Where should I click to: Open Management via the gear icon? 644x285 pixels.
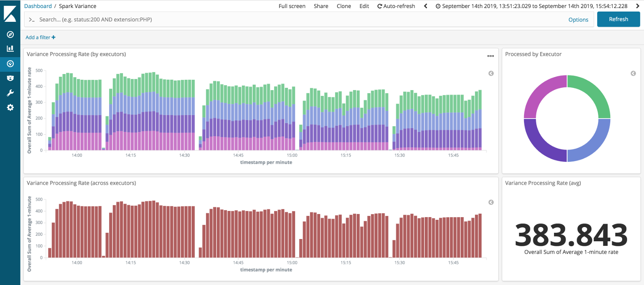tap(10, 107)
